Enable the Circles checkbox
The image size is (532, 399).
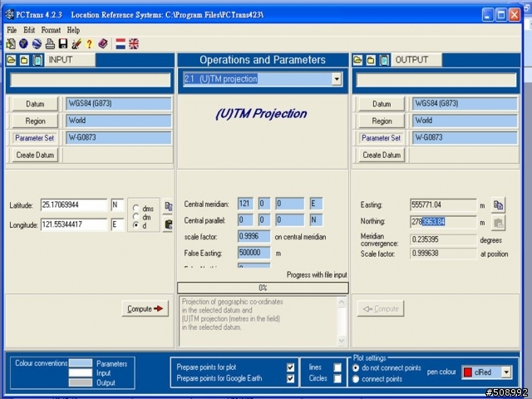click(337, 378)
